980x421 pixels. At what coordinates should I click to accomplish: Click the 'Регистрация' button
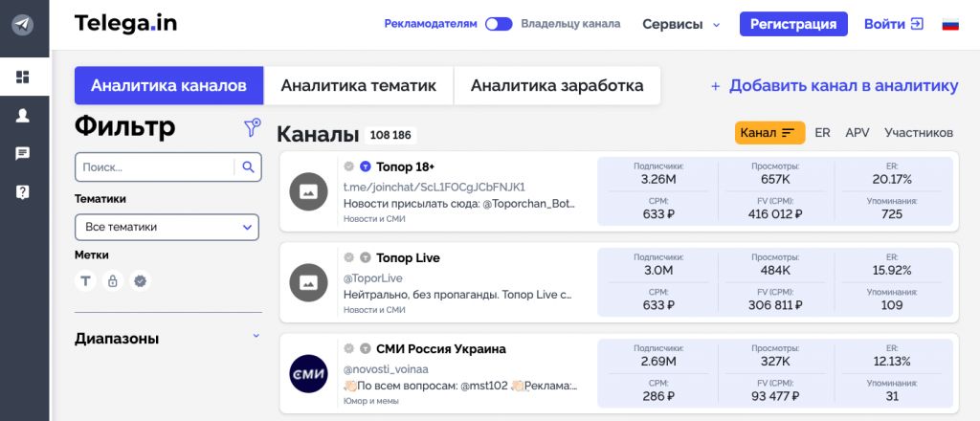(793, 24)
